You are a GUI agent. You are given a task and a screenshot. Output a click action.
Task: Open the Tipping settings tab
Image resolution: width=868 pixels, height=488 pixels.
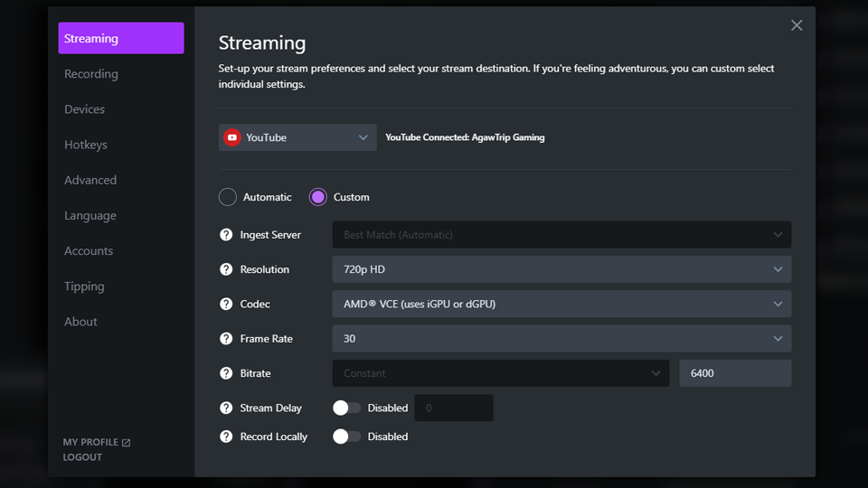[x=84, y=286]
